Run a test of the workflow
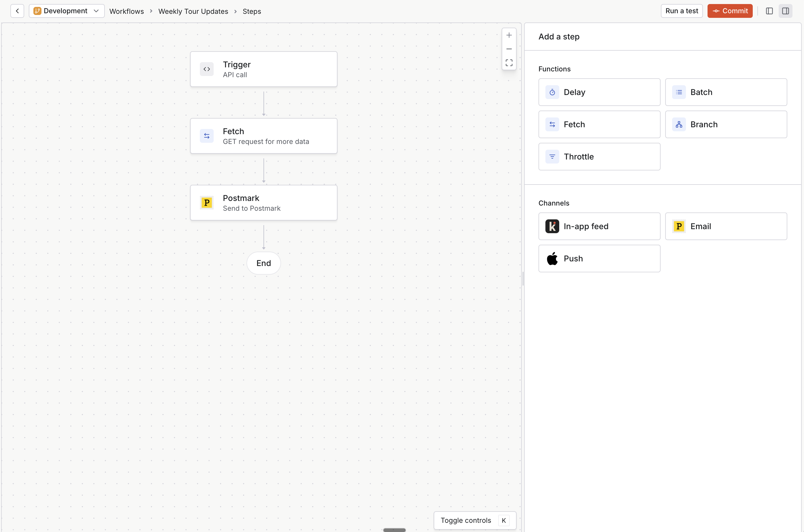The height and width of the screenshot is (532, 804). (x=681, y=11)
